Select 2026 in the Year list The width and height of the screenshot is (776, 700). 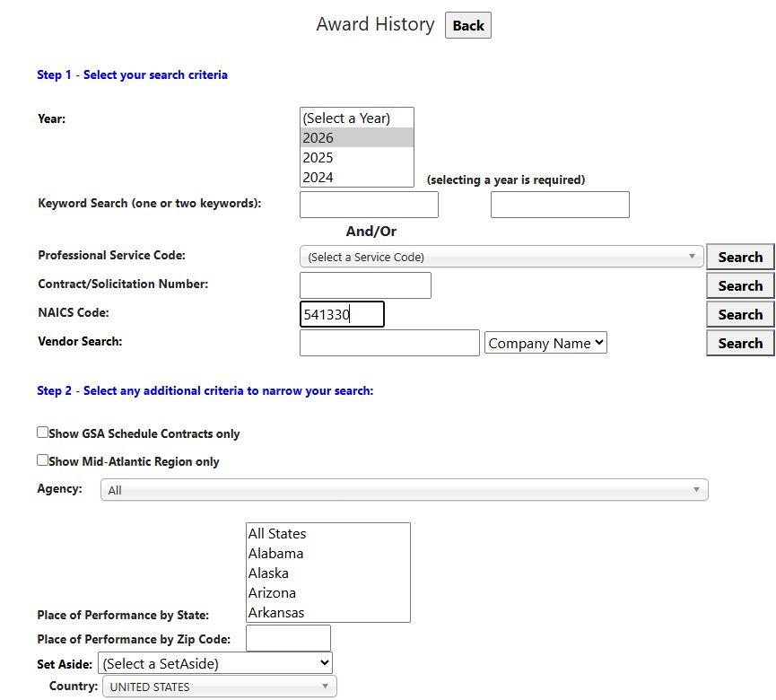point(356,137)
